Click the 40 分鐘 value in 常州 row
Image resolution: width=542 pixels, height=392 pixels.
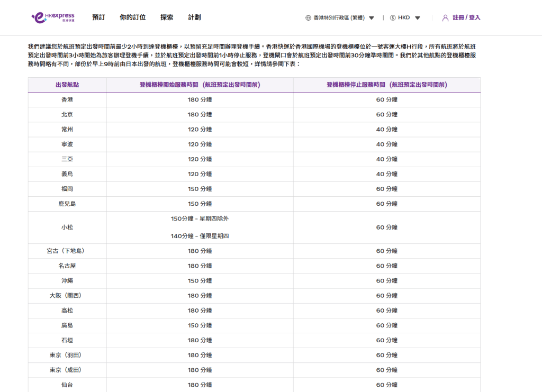tap(387, 129)
